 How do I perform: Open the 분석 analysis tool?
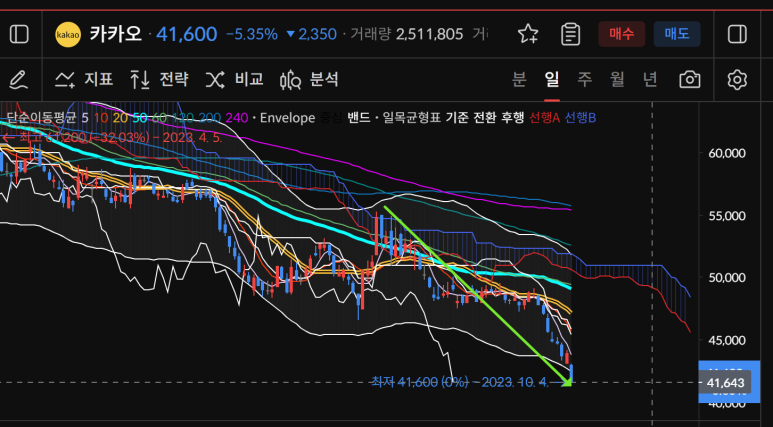(309, 79)
